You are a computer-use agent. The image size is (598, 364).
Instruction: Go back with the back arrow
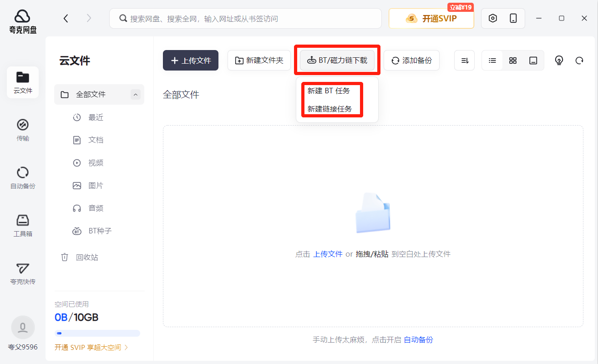click(x=66, y=18)
